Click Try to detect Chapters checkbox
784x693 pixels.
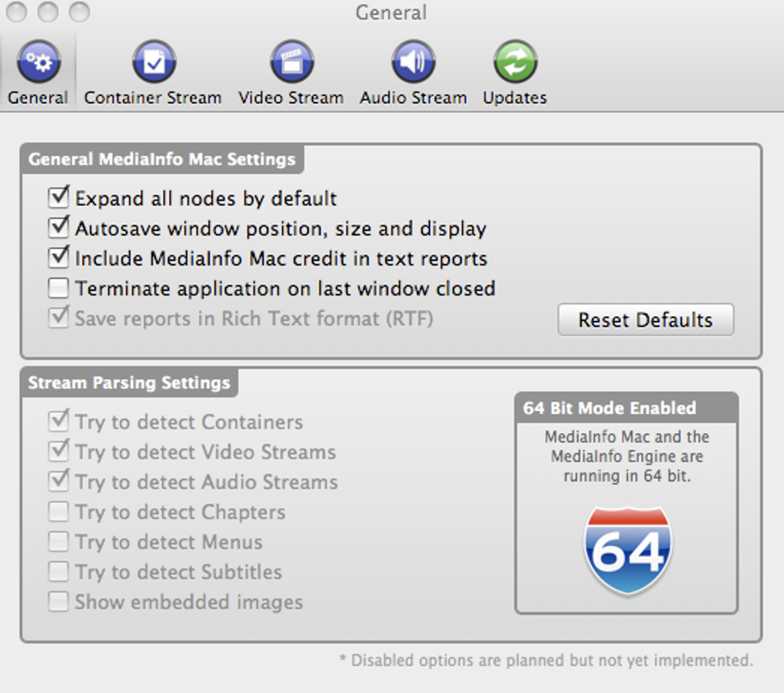click(58, 512)
